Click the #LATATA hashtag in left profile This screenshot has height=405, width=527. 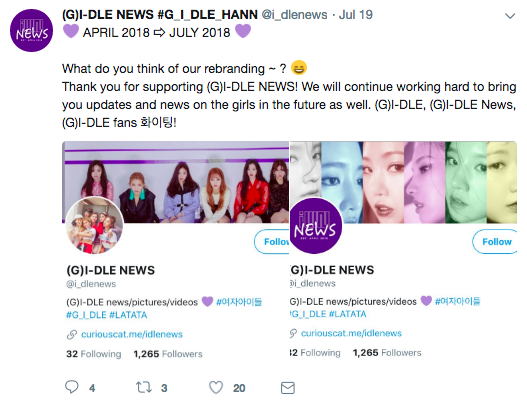[x=128, y=315]
